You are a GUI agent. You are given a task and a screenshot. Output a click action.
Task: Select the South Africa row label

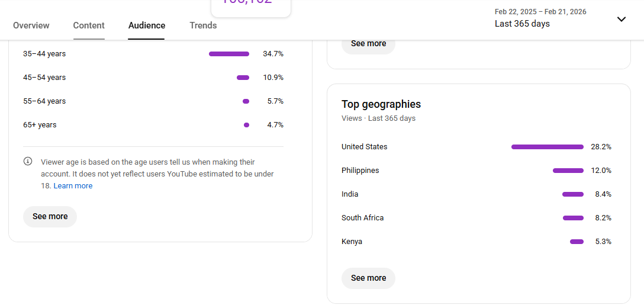362,218
